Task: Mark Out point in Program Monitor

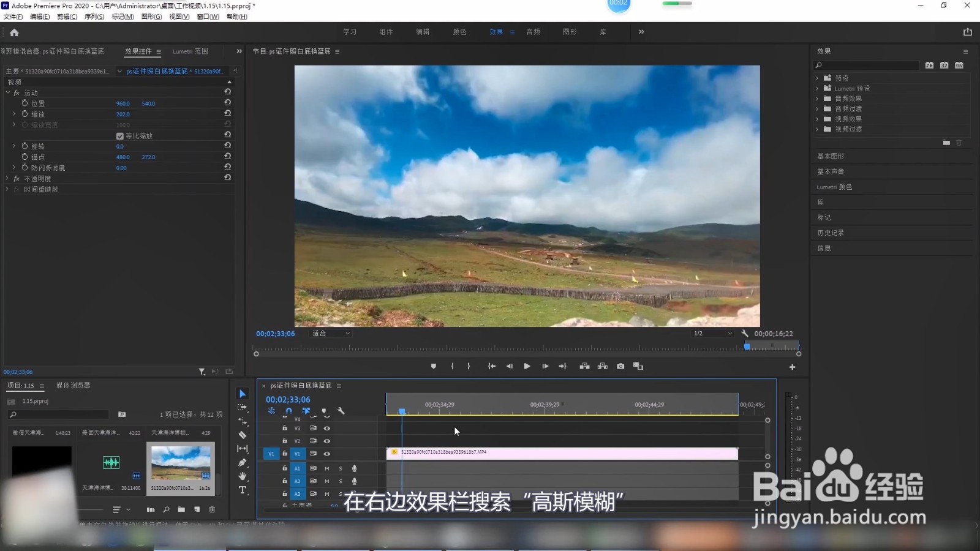Action: (x=469, y=366)
